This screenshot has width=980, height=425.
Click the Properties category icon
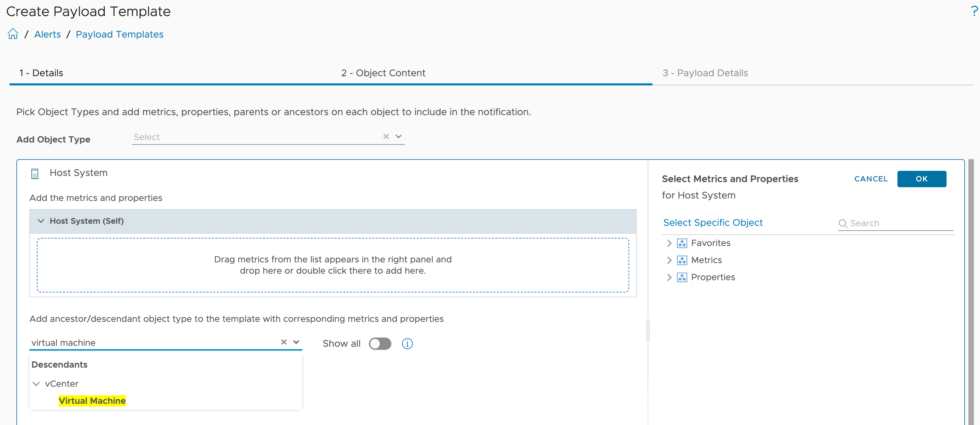coord(682,277)
